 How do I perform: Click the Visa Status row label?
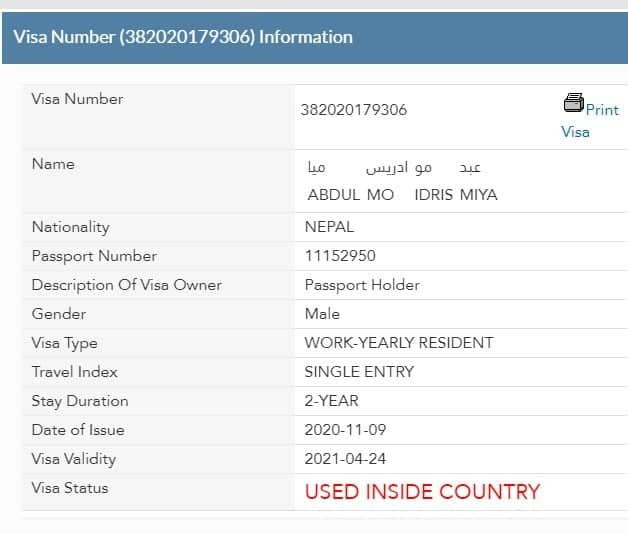(x=70, y=488)
